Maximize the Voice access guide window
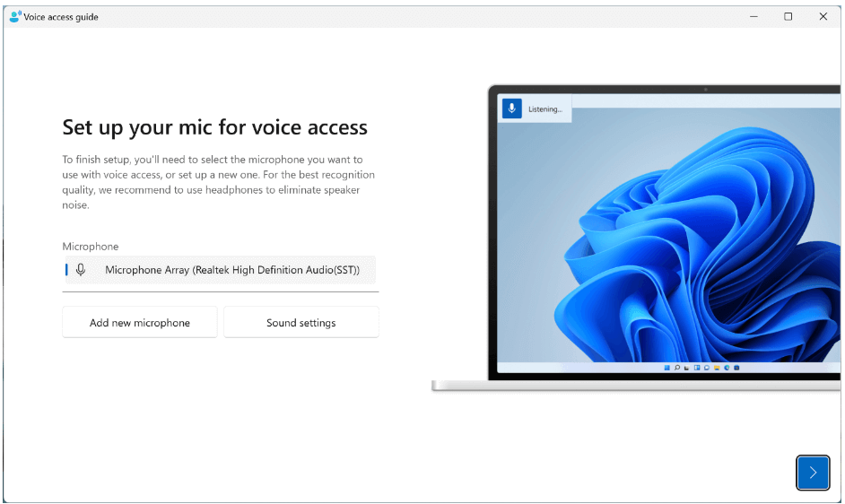Viewport: 845px width, 504px height. tap(788, 17)
